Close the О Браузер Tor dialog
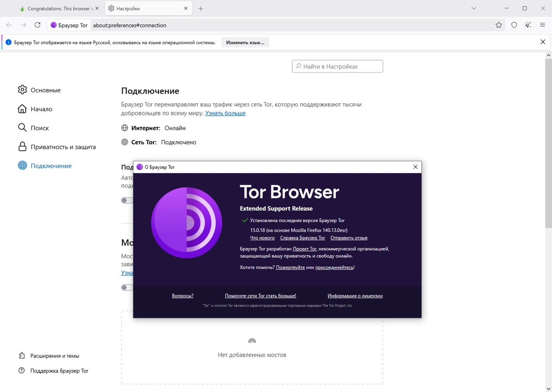The height and width of the screenshot is (392, 552). coord(415,167)
